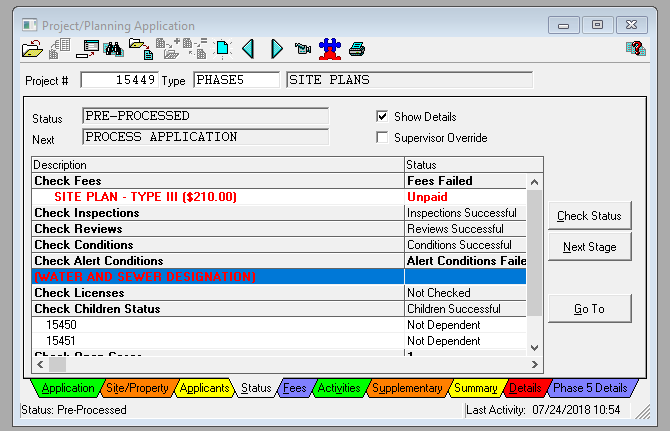
Task: Click the SITE PLANS description field
Action: pos(409,80)
